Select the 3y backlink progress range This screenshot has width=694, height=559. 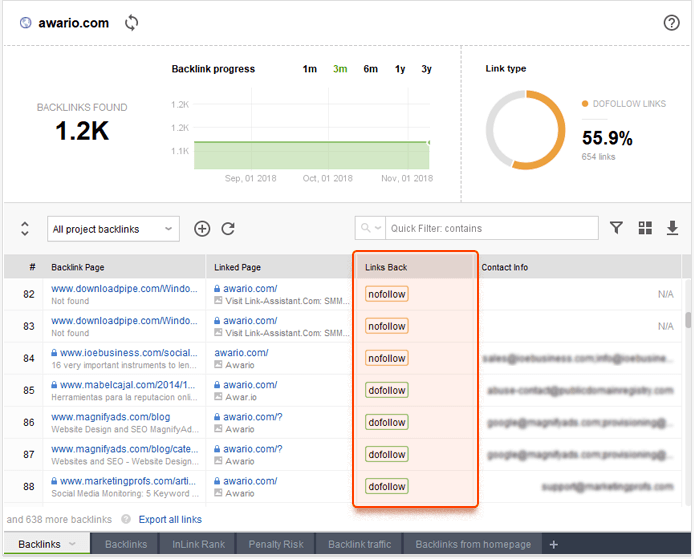(426, 69)
